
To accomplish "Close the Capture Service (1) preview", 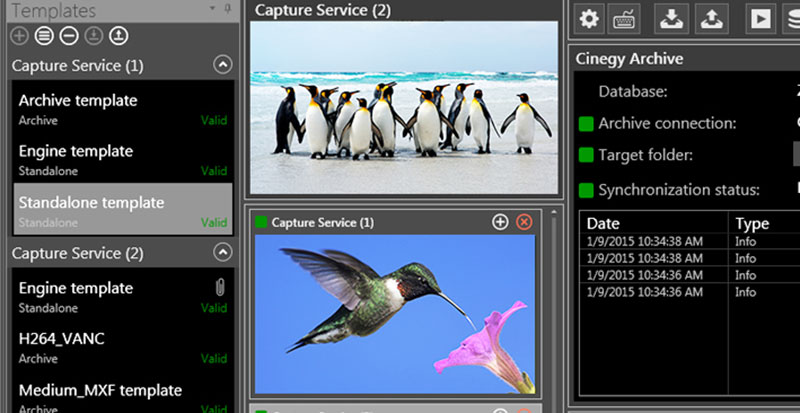I will tap(524, 222).
